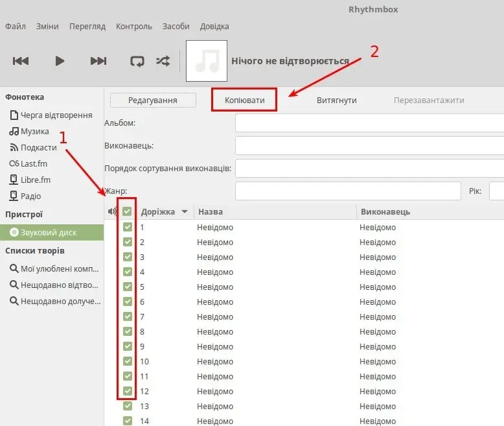Skip to next track
The image size is (504, 426).
(x=98, y=61)
